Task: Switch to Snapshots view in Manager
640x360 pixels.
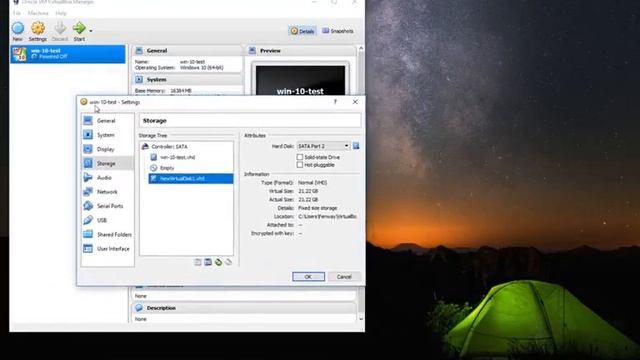Action: [x=338, y=31]
